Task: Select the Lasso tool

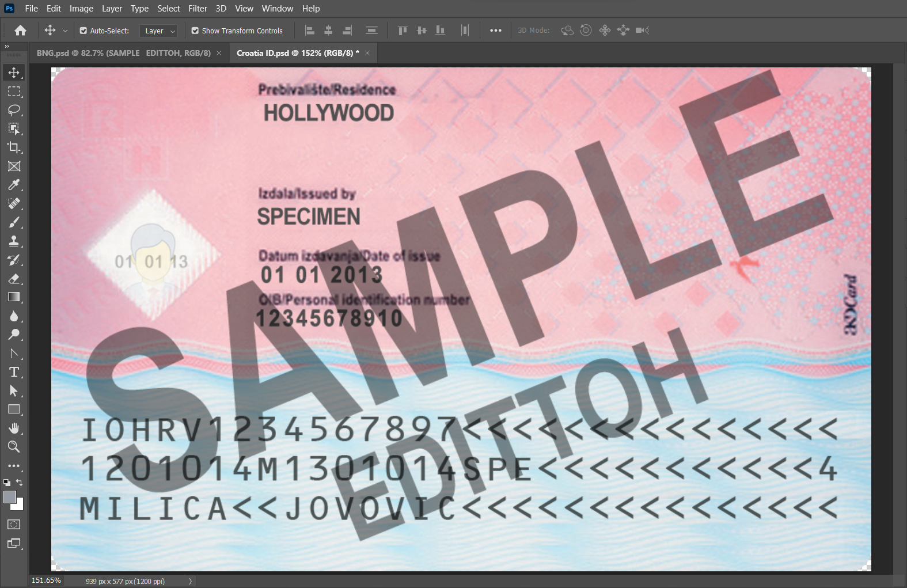Action: (x=14, y=110)
